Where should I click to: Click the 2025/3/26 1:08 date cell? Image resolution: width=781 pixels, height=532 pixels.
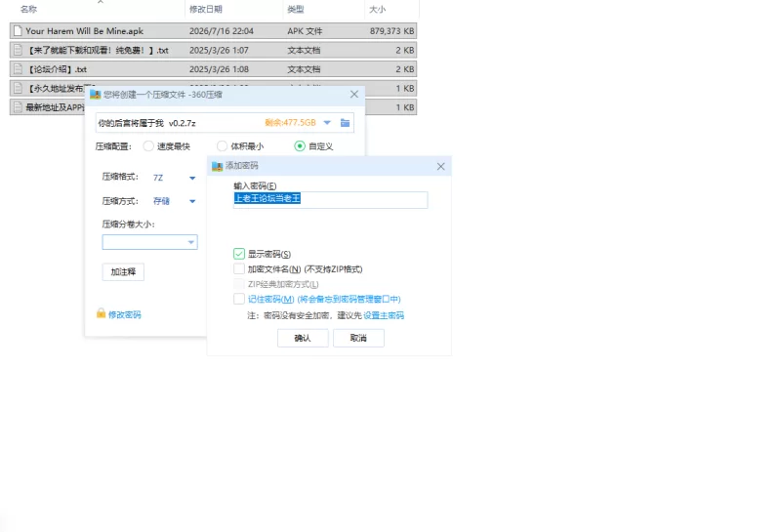point(219,69)
